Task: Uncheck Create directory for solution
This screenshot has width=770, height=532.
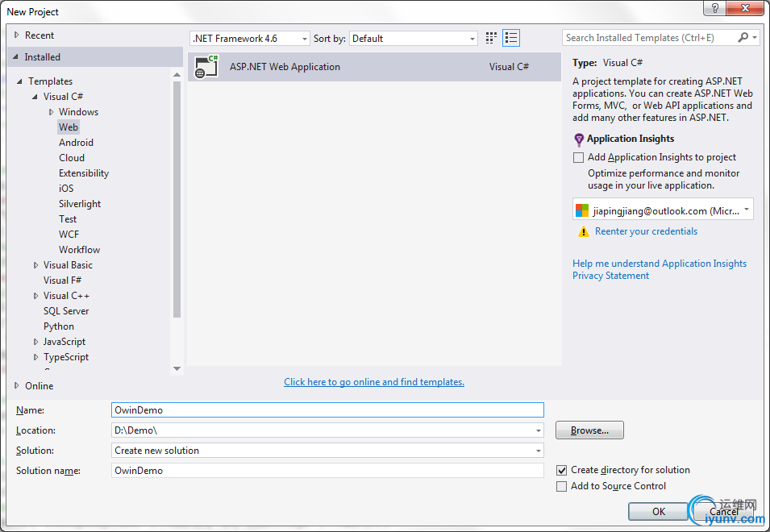Action: tap(561, 470)
